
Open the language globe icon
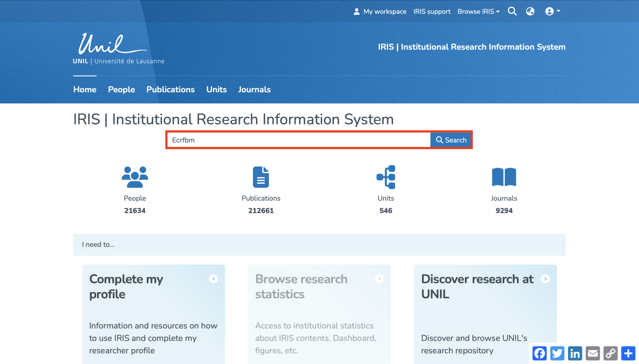(x=530, y=11)
